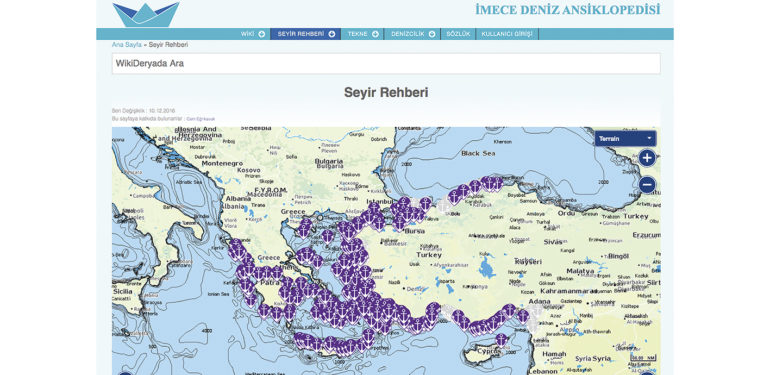Image resolution: width=770 pixels, height=375 pixels.
Task: Click the paper boat site logo
Action: point(146,14)
